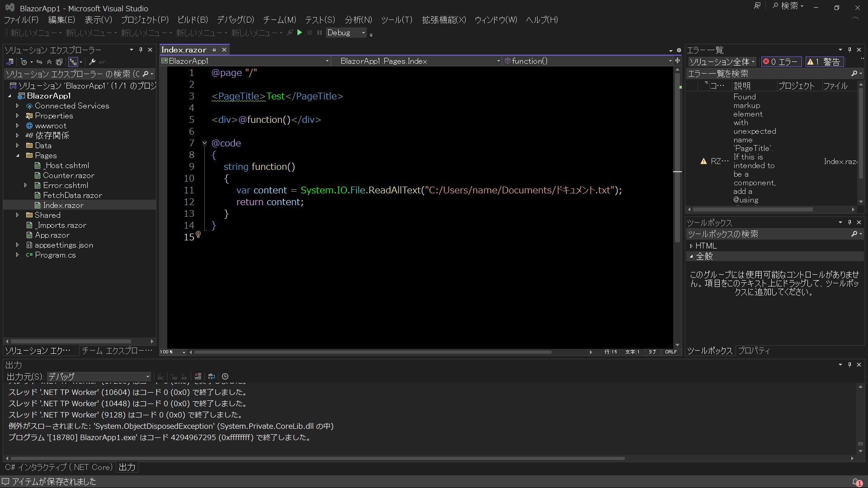The image size is (868, 488).
Task: Click the lightbulb quick action icon on line 15
Action: 198,235
